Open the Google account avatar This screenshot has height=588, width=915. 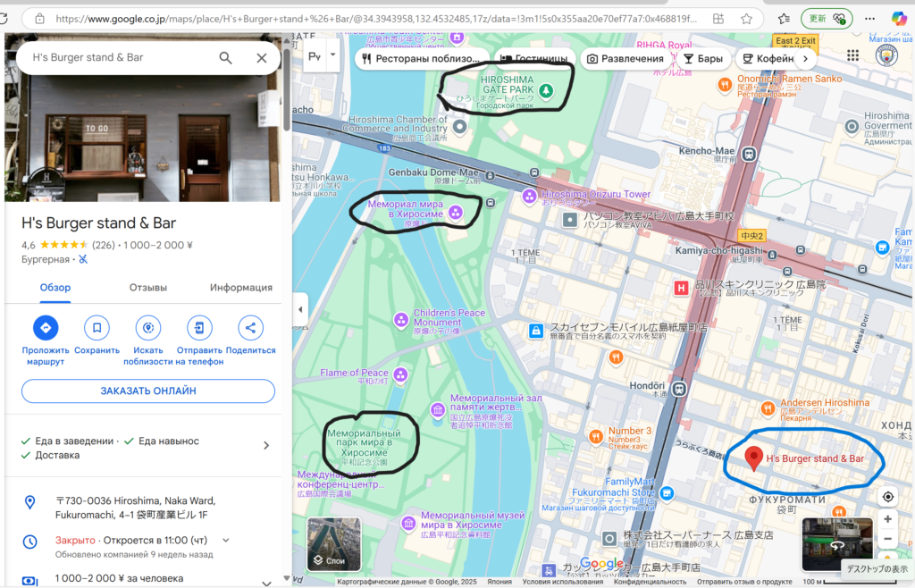(886, 55)
